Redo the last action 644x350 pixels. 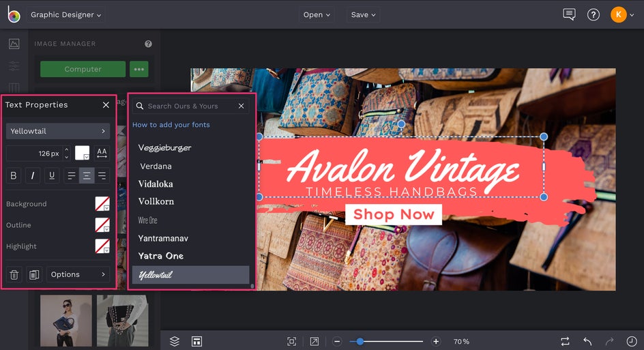point(609,341)
